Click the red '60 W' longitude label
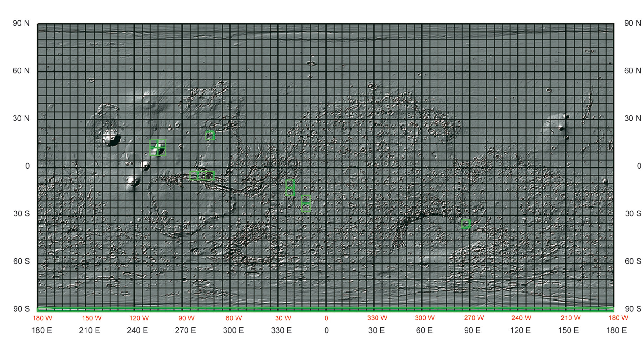Viewport: 644px width, 343px height. coord(234,318)
